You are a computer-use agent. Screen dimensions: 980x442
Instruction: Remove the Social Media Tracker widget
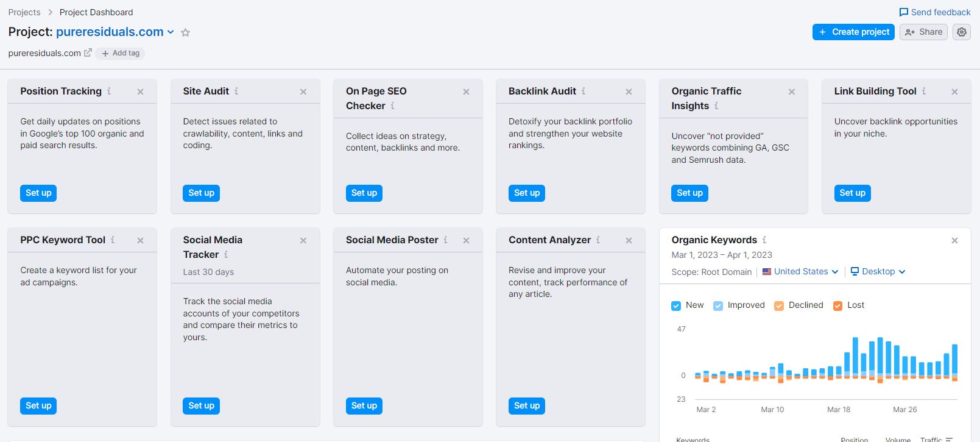[303, 241]
